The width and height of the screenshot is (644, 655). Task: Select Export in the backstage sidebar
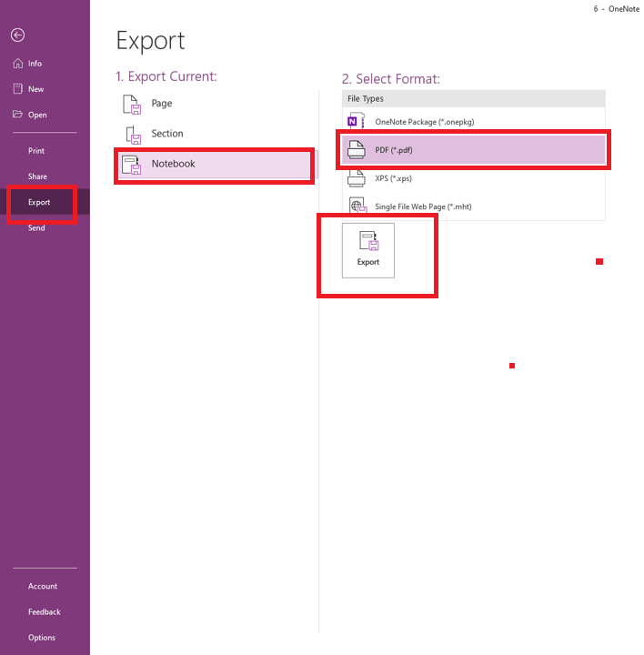coord(45,202)
